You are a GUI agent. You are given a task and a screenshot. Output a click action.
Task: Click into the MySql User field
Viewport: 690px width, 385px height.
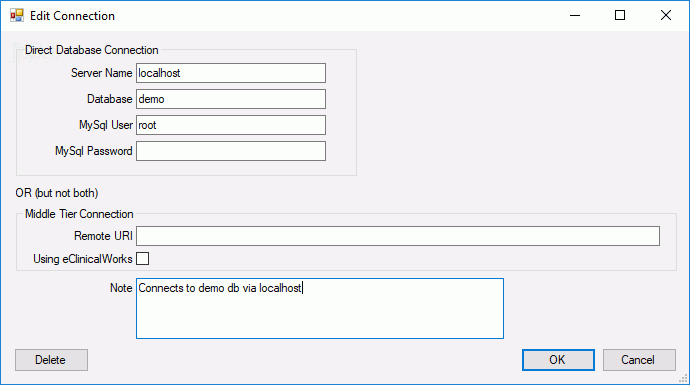click(x=231, y=125)
